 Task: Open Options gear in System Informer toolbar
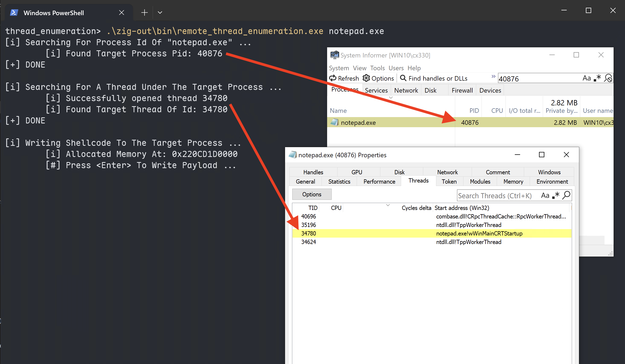pos(366,78)
